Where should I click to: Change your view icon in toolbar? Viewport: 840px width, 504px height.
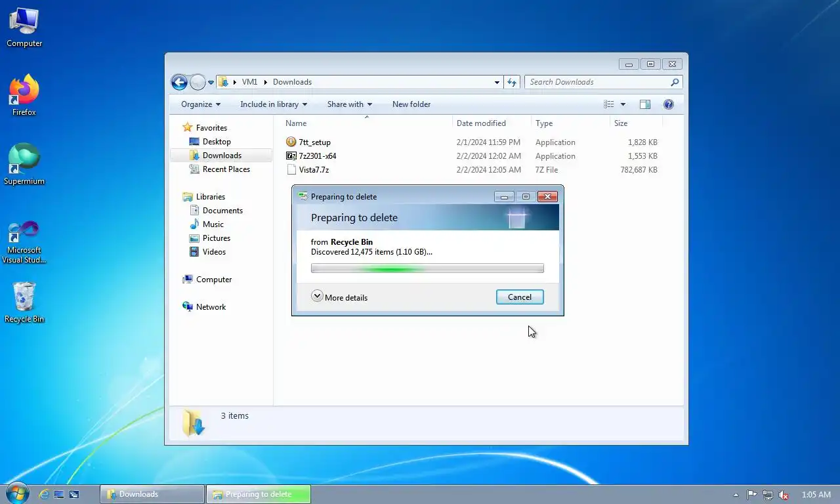(609, 104)
